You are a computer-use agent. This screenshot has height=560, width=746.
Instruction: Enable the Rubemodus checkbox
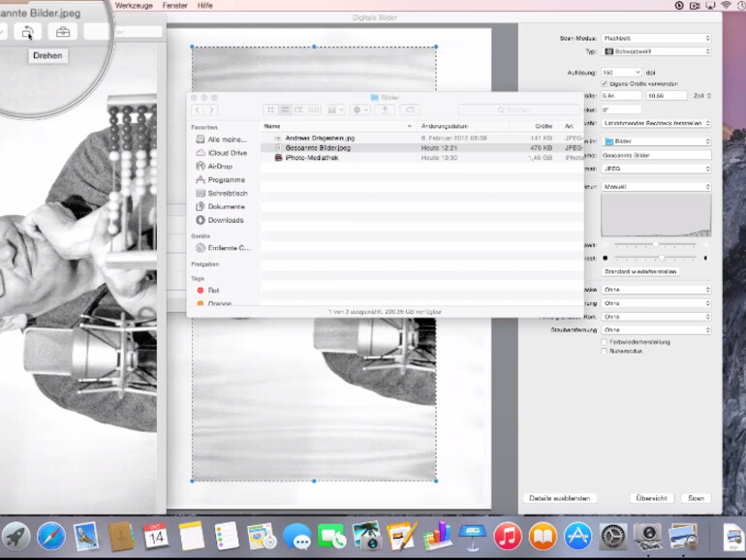(606, 352)
